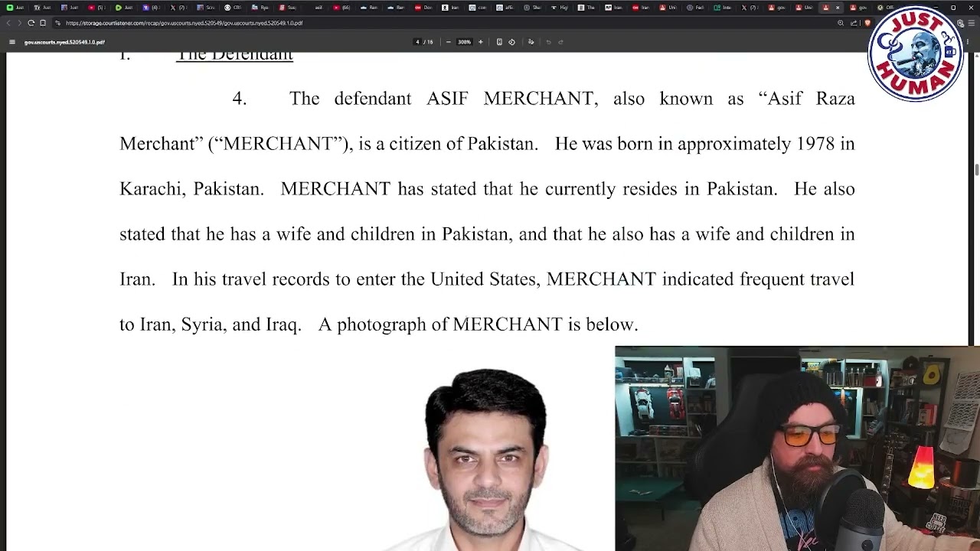
Task: Close the active PDF tab
Action: (838, 8)
